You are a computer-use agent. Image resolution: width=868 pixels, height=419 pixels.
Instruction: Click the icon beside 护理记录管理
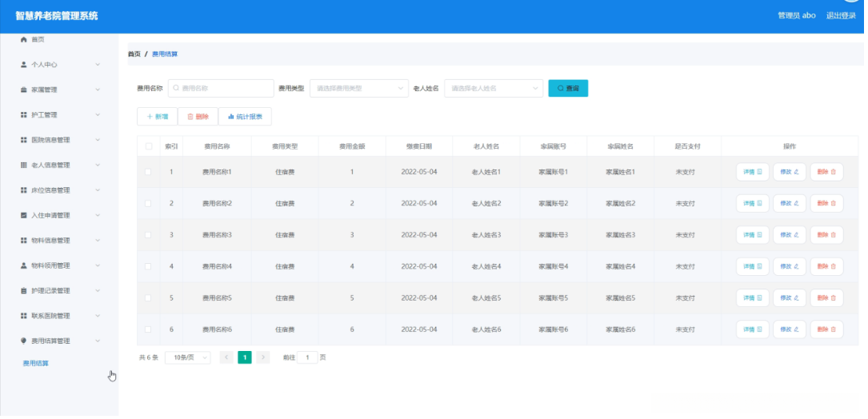(x=23, y=290)
